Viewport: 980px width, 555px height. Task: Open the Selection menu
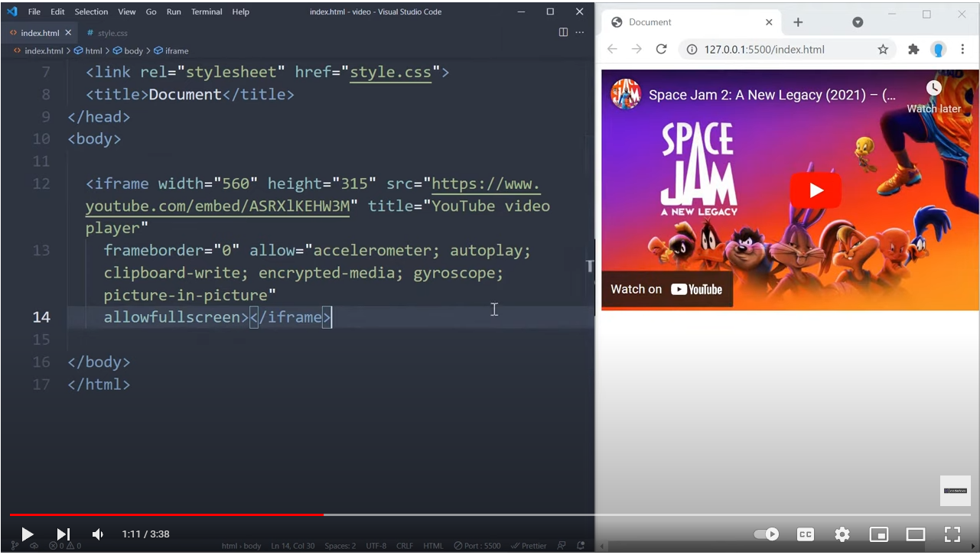coord(91,11)
